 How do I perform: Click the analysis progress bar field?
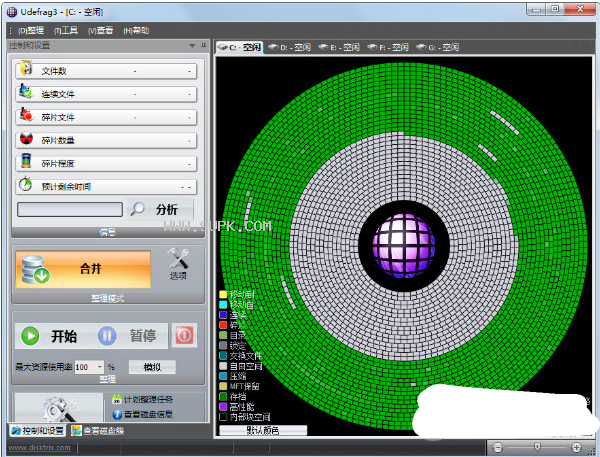[70, 209]
